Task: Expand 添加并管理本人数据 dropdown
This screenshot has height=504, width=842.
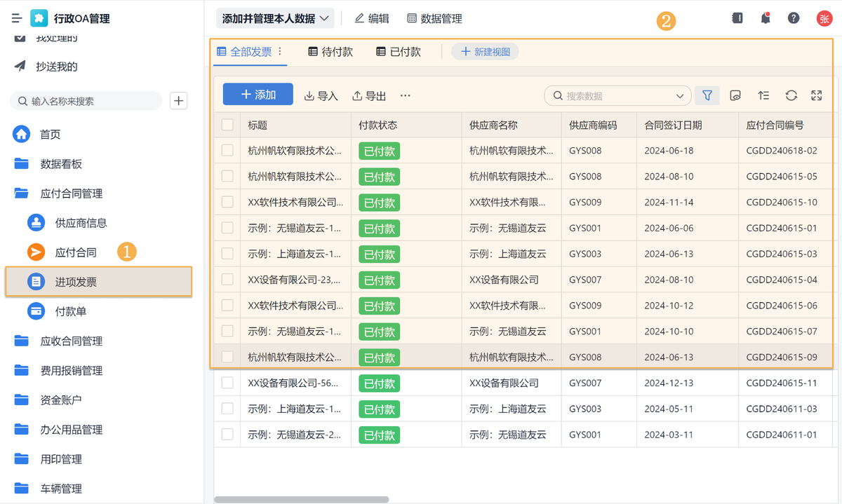Action: (x=275, y=19)
